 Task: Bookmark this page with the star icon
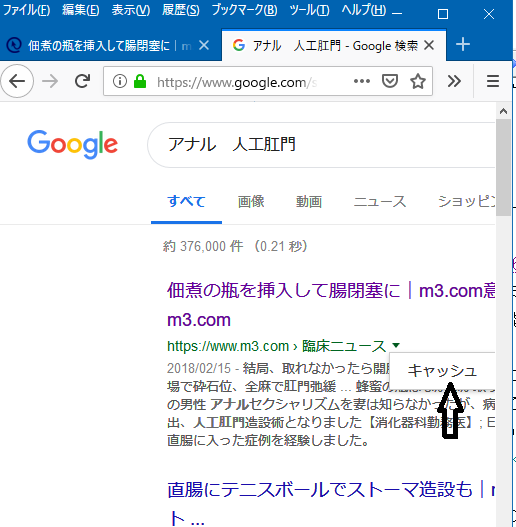[418, 81]
